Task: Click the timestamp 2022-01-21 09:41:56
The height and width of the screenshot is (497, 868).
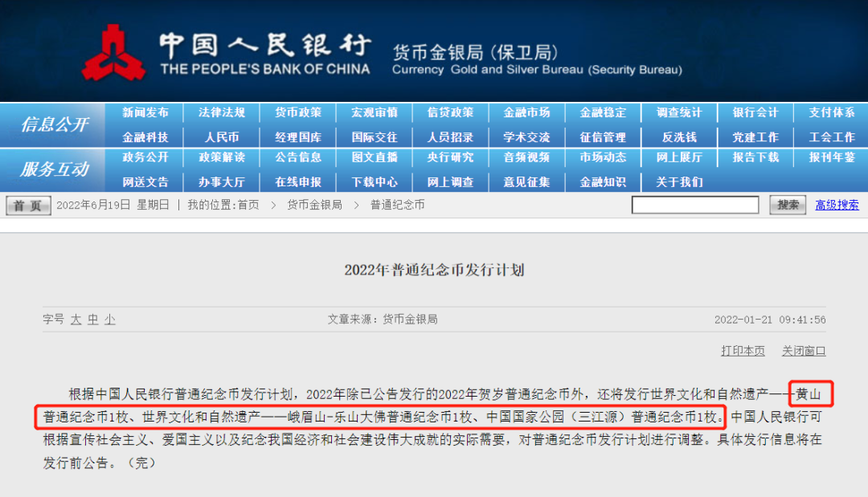Action: click(x=770, y=320)
